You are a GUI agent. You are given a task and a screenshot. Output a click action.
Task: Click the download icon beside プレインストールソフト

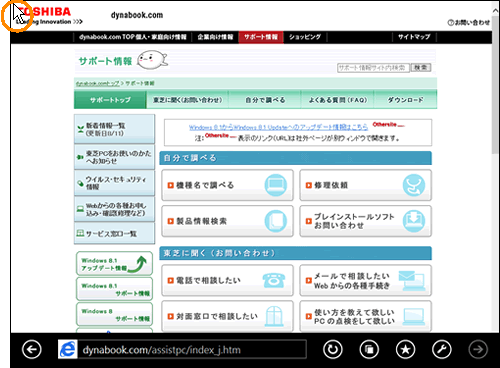414,221
